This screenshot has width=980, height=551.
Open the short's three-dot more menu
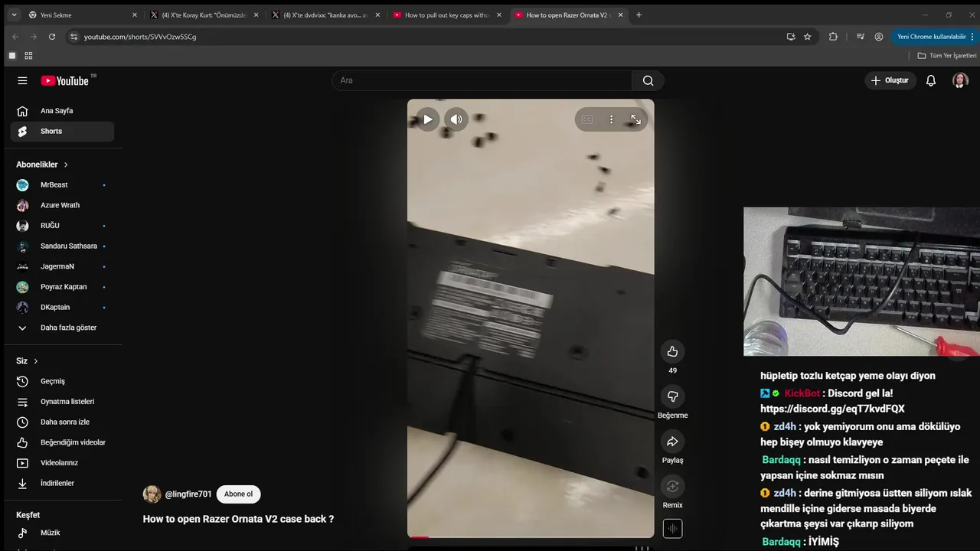pyautogui.click(x=611, y=119)
